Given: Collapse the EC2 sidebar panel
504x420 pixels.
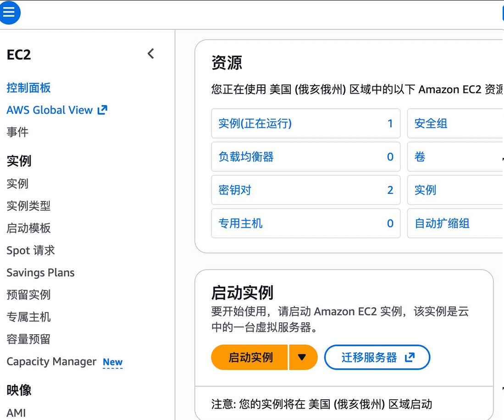Looking at the screenshot, I should 151,54.
